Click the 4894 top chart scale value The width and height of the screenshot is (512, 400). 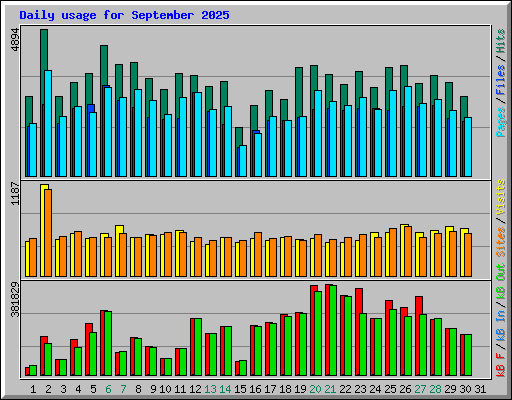point(15,40)
